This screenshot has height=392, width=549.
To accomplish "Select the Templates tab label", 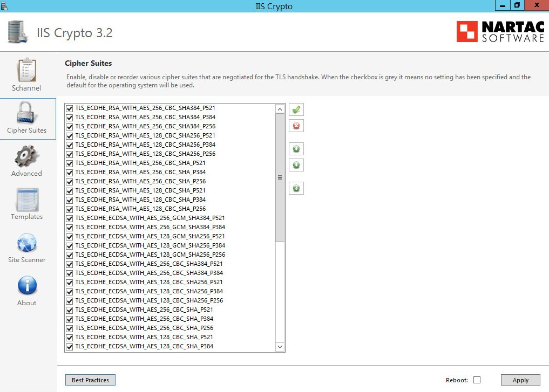I will point(26,216).
